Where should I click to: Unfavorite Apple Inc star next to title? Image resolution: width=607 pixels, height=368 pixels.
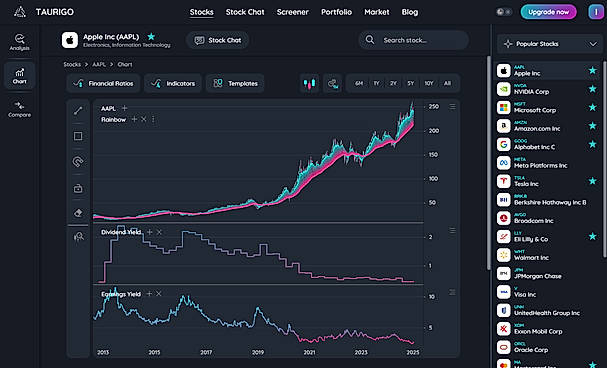151,37
